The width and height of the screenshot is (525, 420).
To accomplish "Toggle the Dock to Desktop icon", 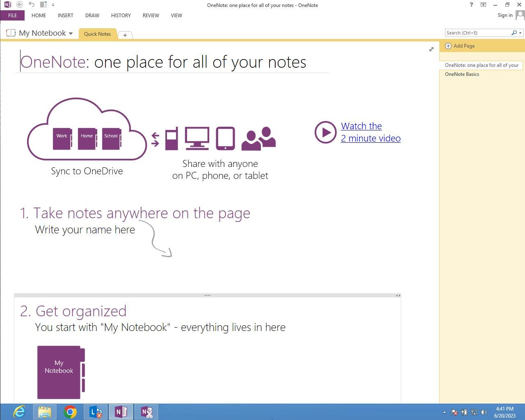I will point(43,5).
